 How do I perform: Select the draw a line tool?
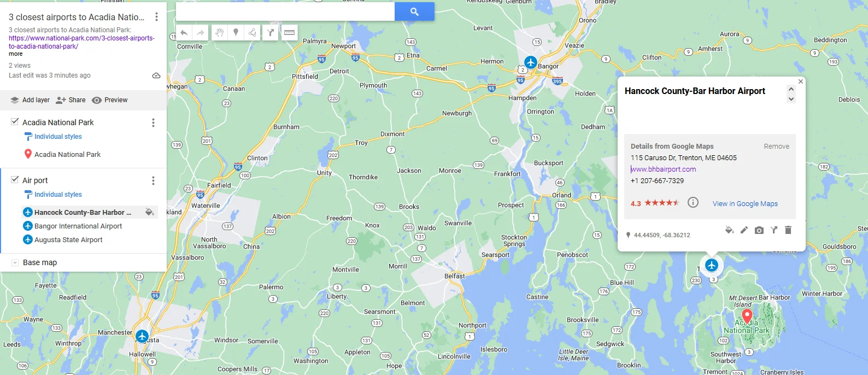pos(253,33)
